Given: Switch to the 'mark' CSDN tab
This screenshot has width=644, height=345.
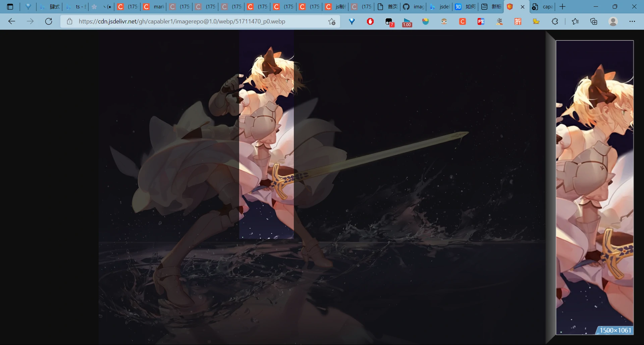Looking at the screenshot, I should pyautogui.click(x=154, y=7).
